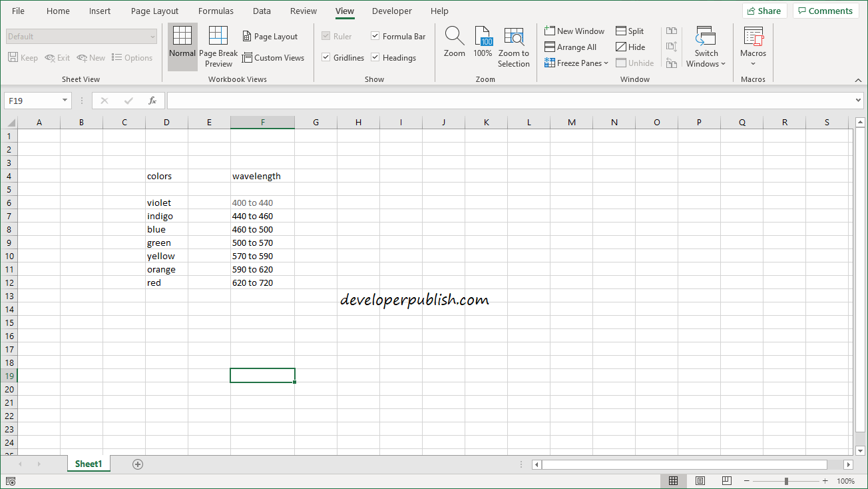Click inside the Name Box
868x489 pixels.
point(32,100)
